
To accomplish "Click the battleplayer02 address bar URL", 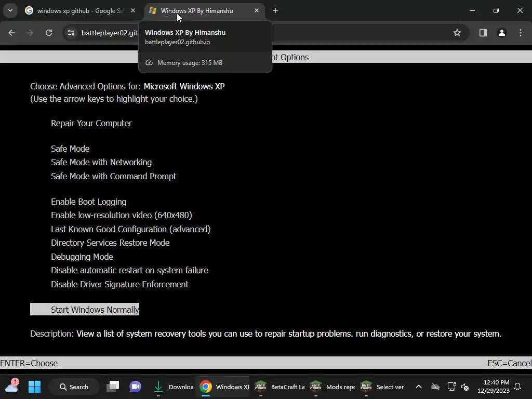I will 109,33.
